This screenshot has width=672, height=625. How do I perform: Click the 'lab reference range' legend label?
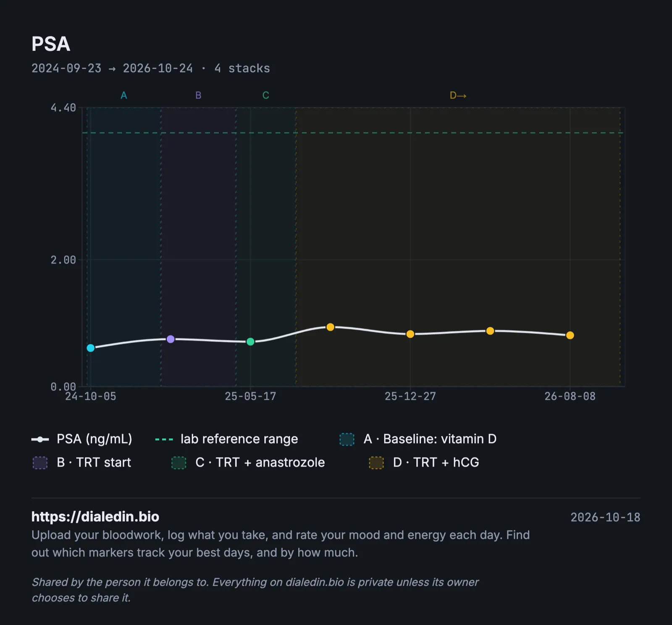coord(239,439)
